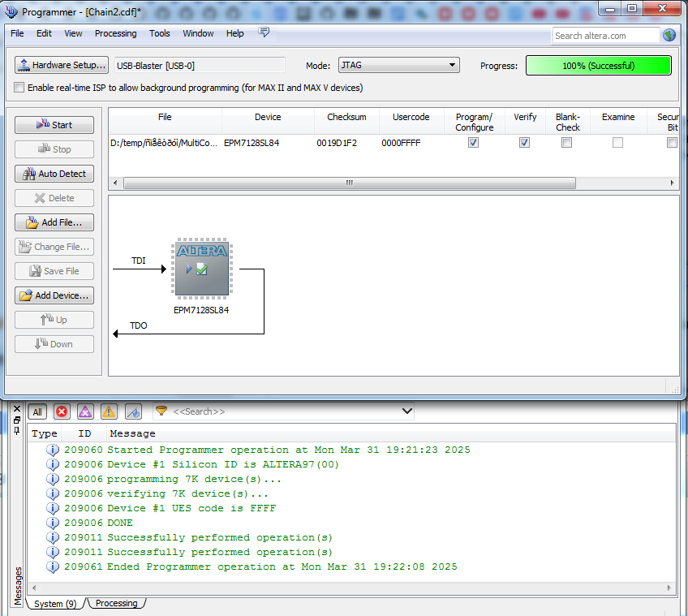Open the Mode JTAG dropdown
Screen dimensions: 688x616
point(399,65)
